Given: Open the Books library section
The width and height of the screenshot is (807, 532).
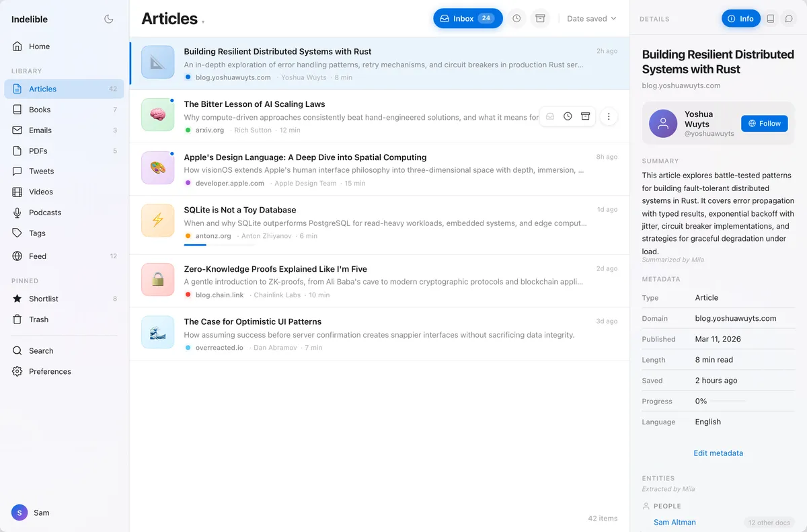Looking at the screenshot, I should pos(64,110).
